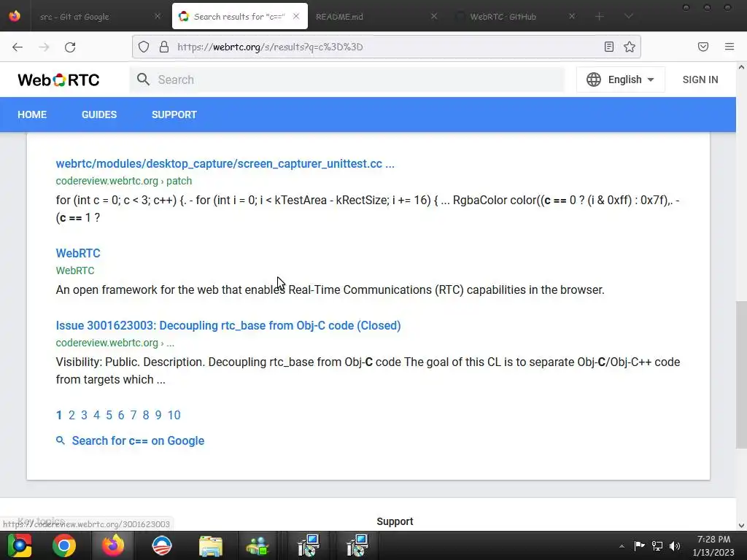Screen dimensions: 747x560
Task: Go to results page 6
Action: pyautogui.click(x=121, y=415)
